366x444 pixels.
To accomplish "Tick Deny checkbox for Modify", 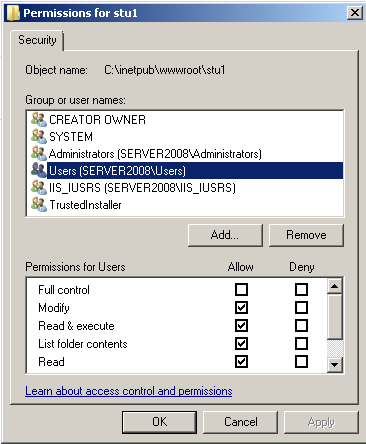I will (x=301, y=307).
